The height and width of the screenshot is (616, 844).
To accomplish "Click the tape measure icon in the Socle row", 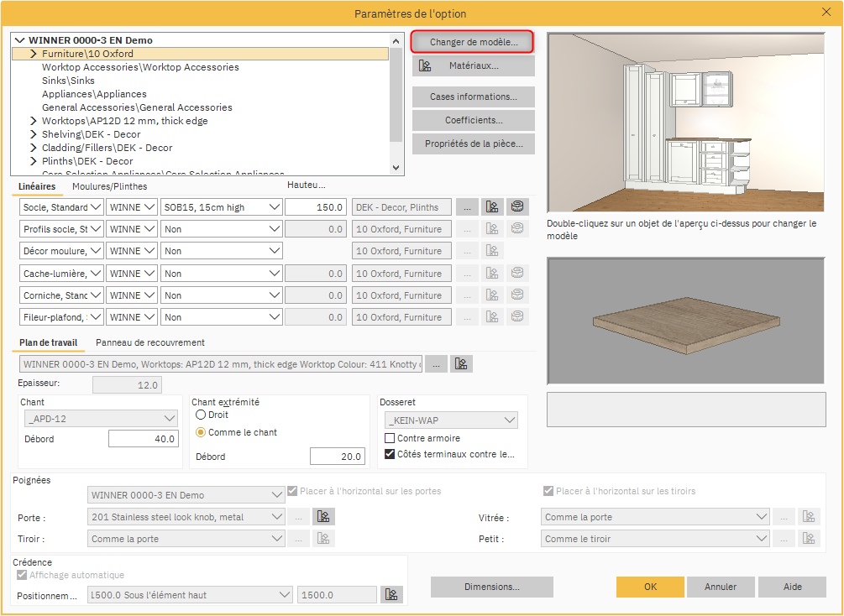I will click(x=518, y=206).
